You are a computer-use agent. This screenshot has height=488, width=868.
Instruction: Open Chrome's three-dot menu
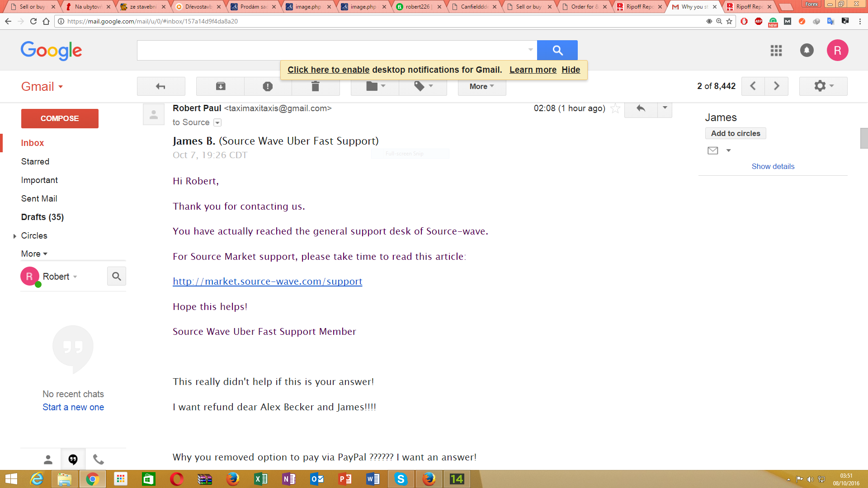tap(860, 21)
